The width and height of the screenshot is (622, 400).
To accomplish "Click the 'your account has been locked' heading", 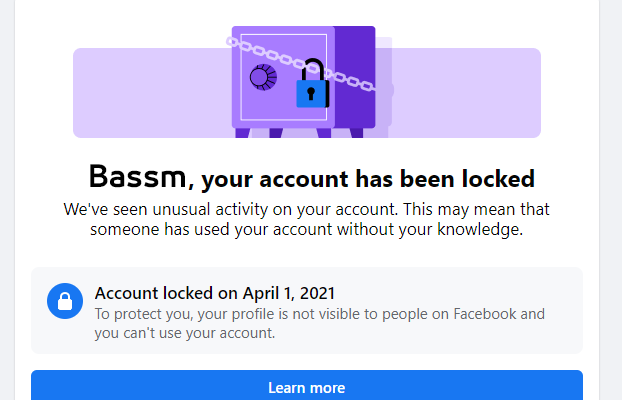I will pyautogui.click(x=368, y=179).
